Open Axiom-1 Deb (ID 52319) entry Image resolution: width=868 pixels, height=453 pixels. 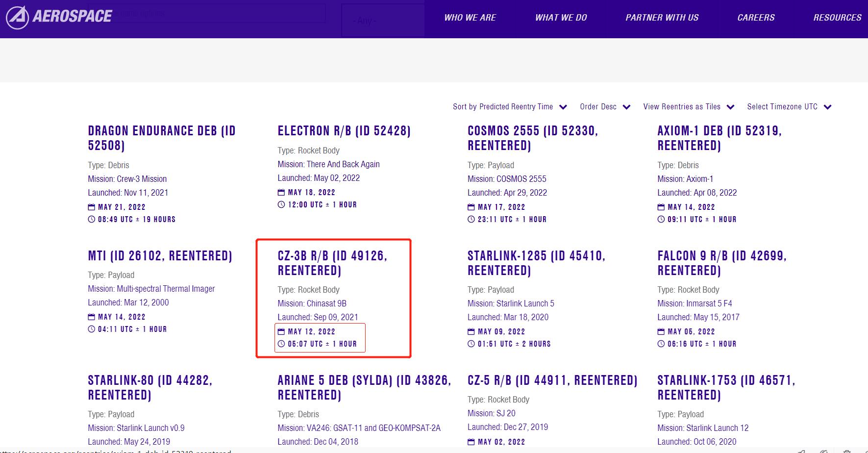pos(719,138)
